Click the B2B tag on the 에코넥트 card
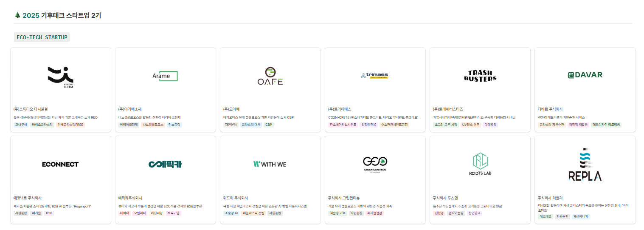Screen dimensions: 644x230 click(49, 213)
